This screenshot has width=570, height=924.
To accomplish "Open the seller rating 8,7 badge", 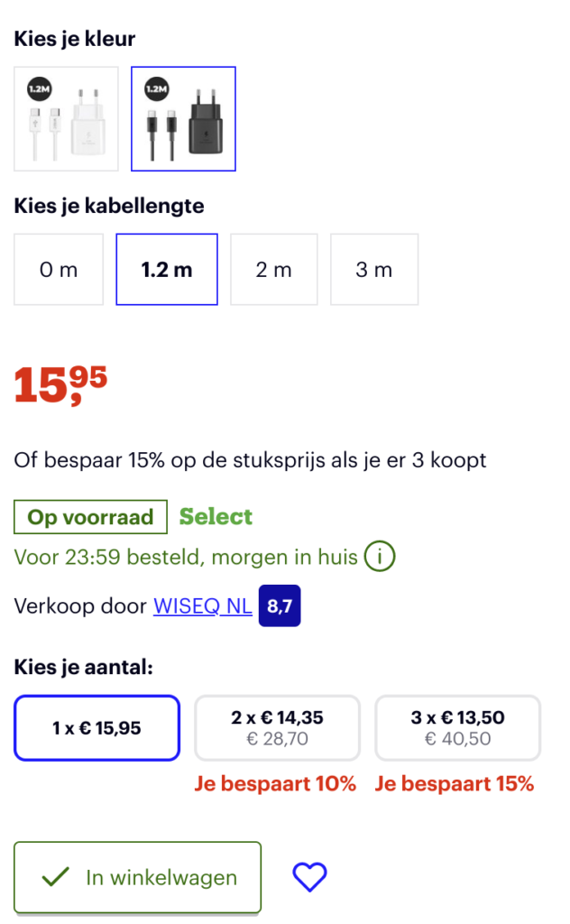I will click(x=280, y=605).
